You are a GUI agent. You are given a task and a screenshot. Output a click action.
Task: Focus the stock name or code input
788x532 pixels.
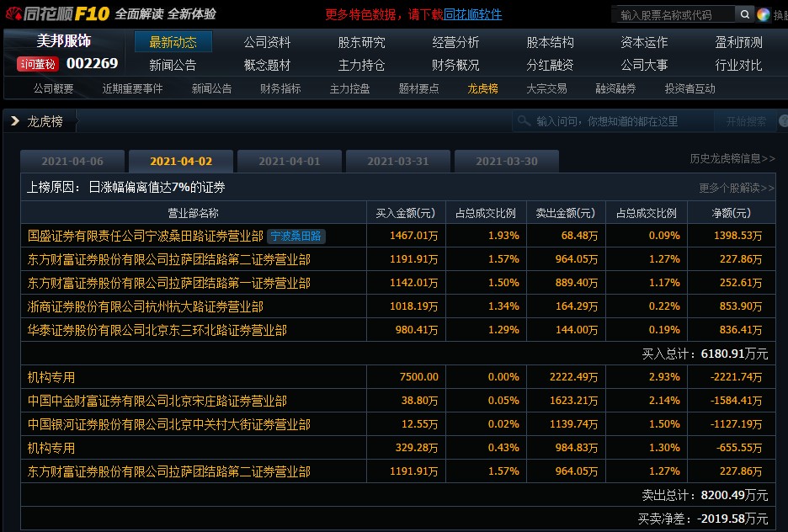coord(675,15)
